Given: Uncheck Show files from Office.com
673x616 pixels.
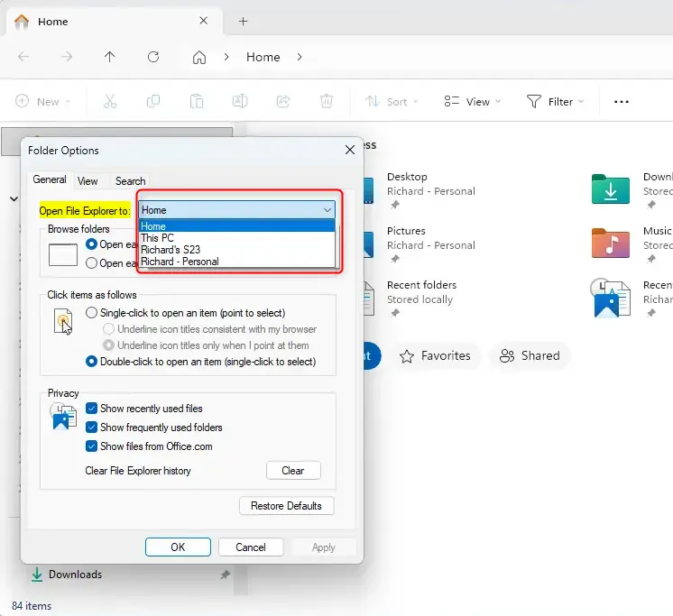Looking at the screenshot, I should (91, 446).
